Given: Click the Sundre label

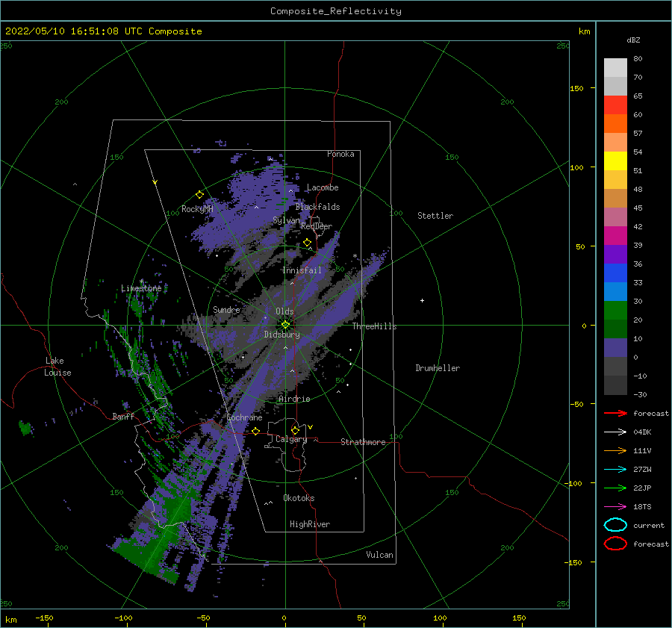Looking at the screenshot, I should [226, 309].
